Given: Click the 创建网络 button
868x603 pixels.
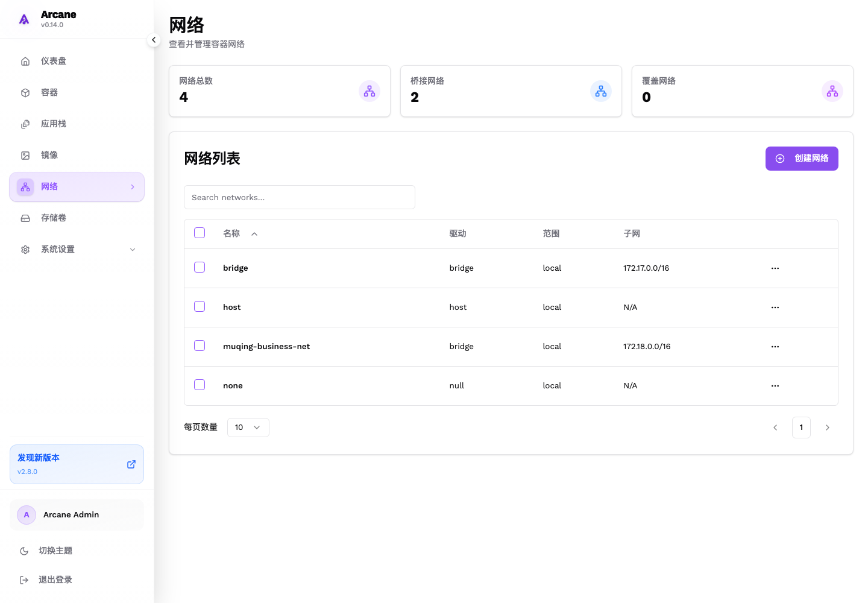Looking at the screenshot, I should click(x=802, y=159).
